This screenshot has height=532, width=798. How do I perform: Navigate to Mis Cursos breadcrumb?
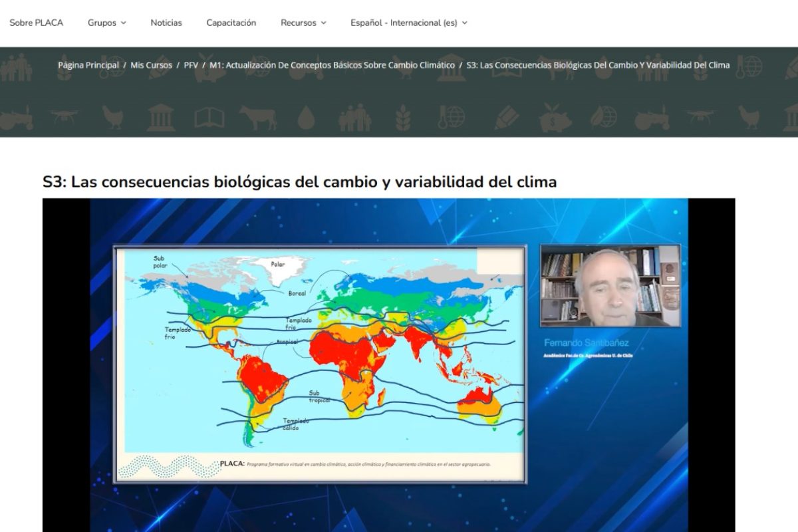[151, 65]
